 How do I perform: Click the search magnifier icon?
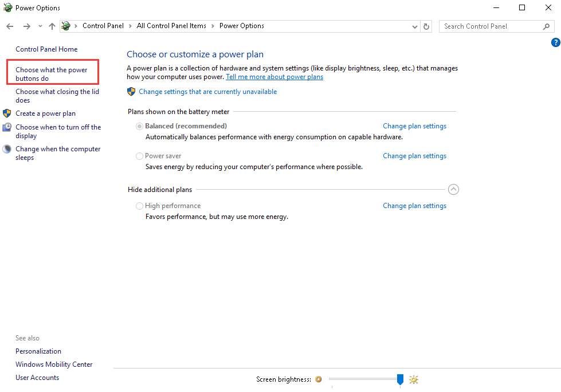pyautogui.click(x=546, y=26)
